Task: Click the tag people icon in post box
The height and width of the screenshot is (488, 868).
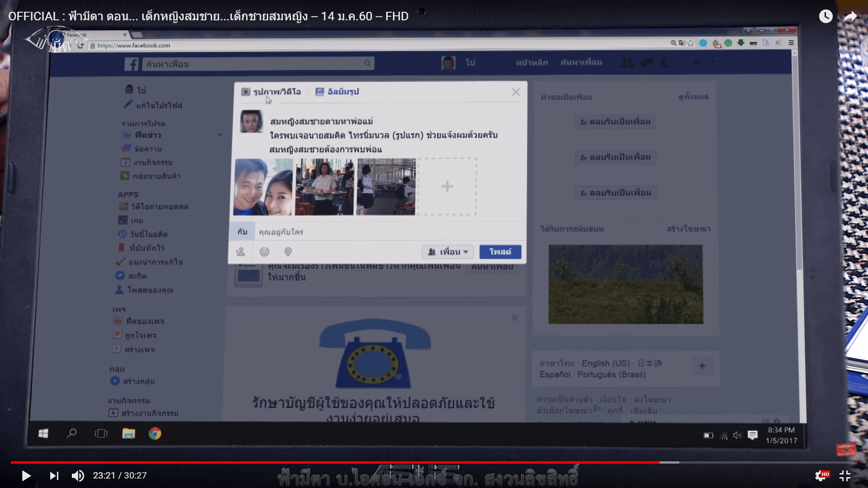Action: coord(241,252)
